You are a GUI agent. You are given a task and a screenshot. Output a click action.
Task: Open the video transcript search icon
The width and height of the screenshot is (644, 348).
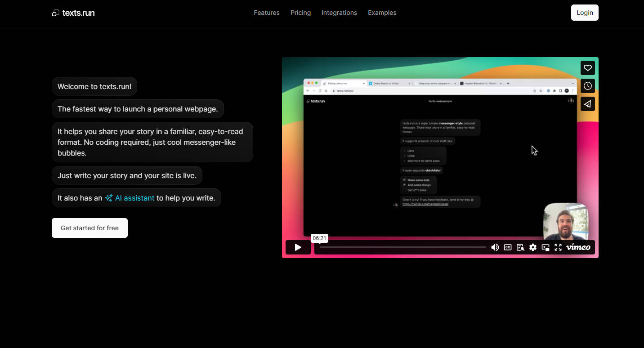coord(520,247)
